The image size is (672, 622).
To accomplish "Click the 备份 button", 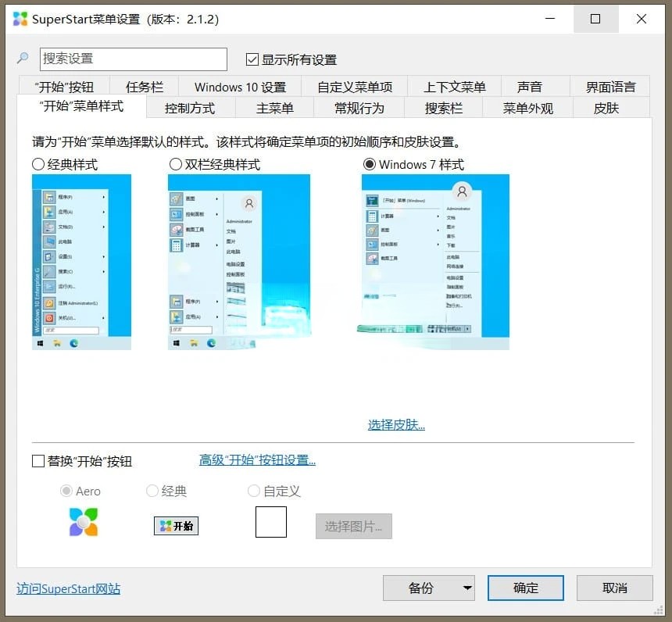I will [421, 588].
